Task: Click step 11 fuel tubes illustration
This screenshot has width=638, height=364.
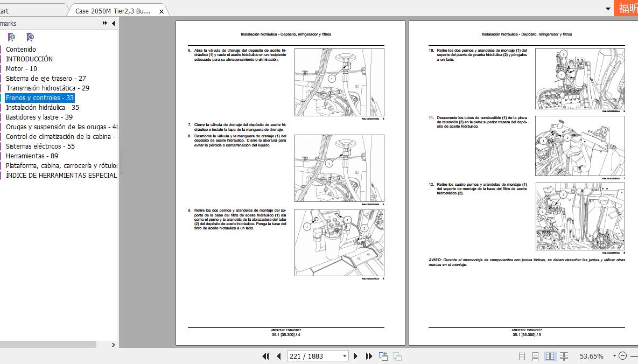Action: (x=580, y=146)
